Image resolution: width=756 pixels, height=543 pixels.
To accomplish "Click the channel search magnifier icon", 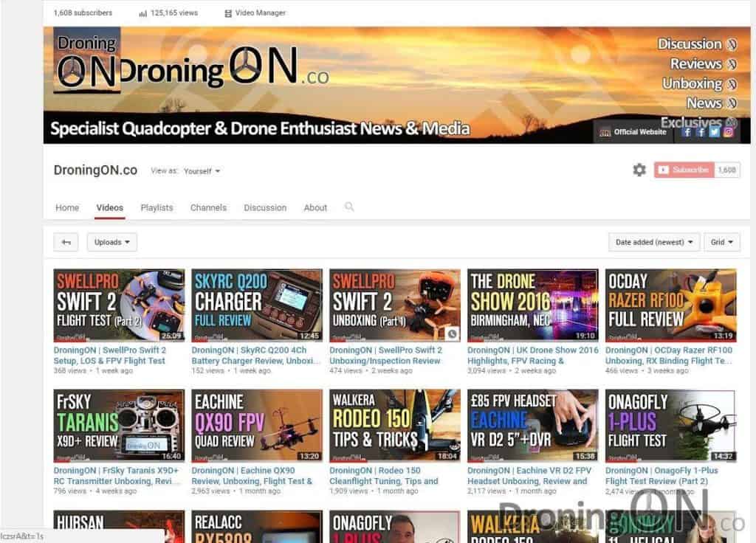I will pos(349,207).
